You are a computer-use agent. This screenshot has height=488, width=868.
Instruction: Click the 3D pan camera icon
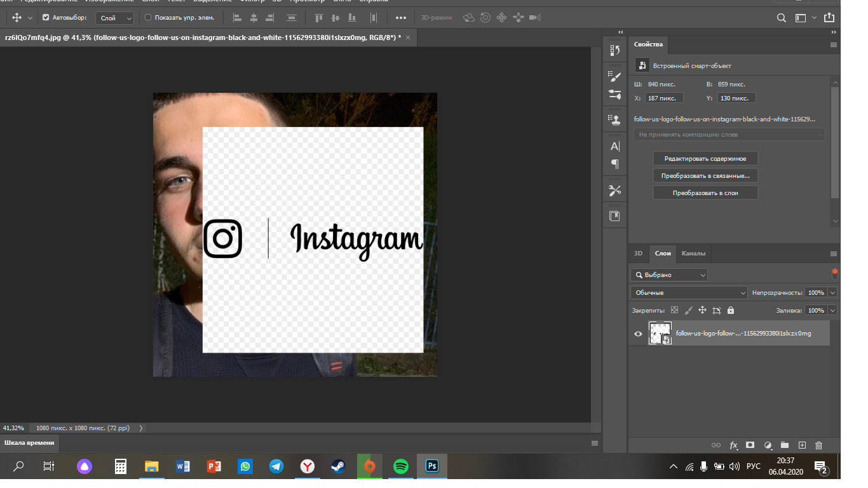tap(502, 18)
